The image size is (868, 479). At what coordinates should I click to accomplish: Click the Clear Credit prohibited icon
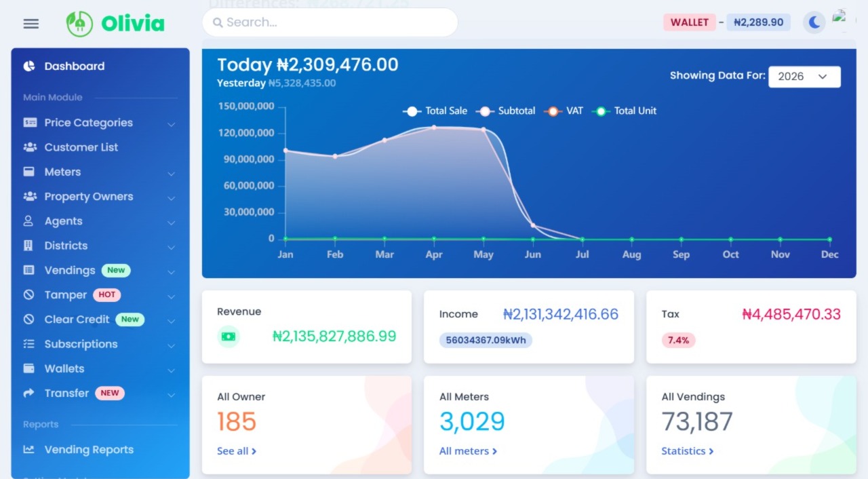28,319
